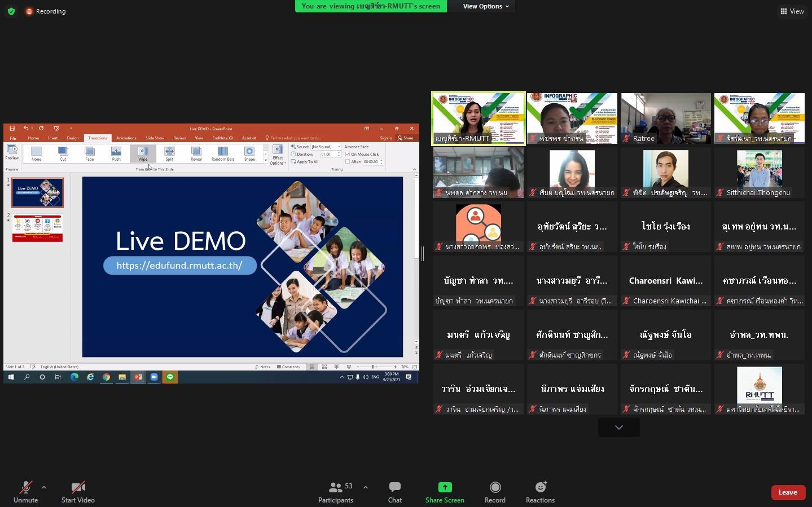Open the Review ribbon tab
The image size is (812, 507).
pyautogui.click(x=179, y=138)
